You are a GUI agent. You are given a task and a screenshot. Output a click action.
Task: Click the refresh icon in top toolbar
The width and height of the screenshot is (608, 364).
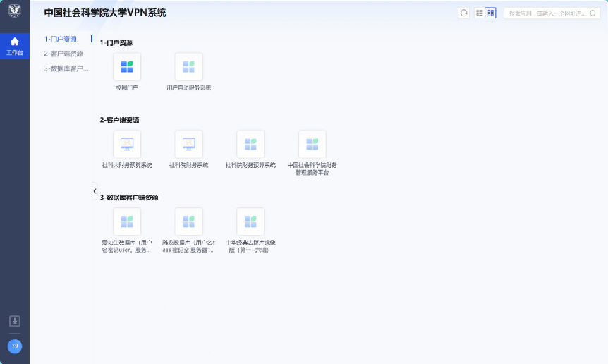click(463, 13)
